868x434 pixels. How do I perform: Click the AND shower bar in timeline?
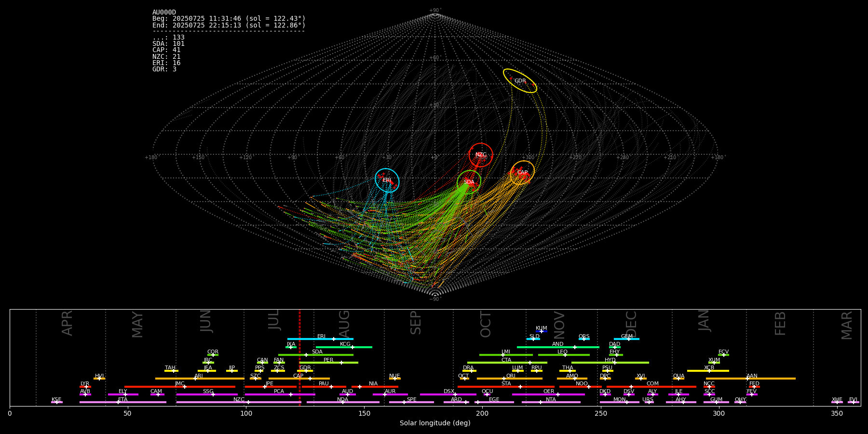(x=558, y=347)
